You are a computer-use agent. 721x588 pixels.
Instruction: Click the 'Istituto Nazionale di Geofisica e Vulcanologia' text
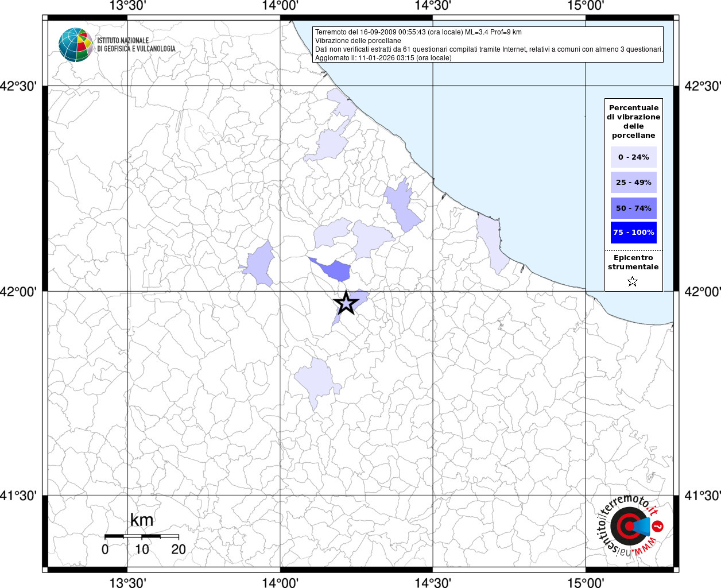point(136,45)
